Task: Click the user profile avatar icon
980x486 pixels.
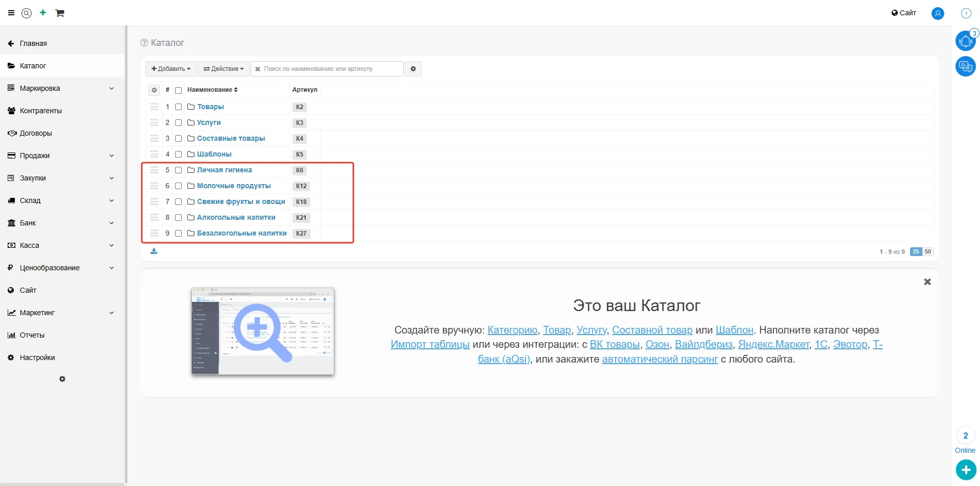Action: 938,13
